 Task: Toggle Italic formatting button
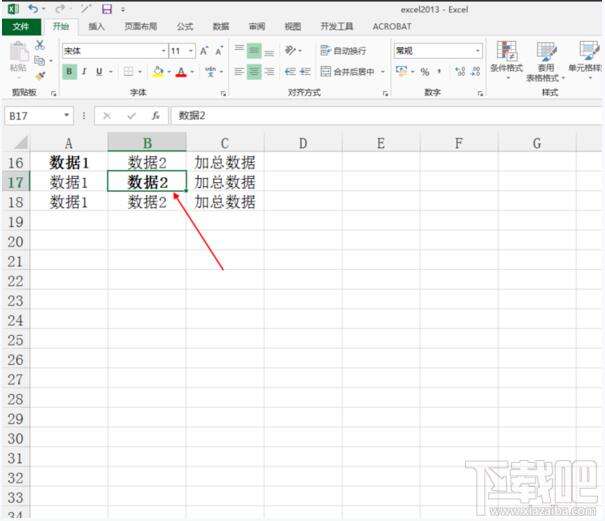(84, 72)
